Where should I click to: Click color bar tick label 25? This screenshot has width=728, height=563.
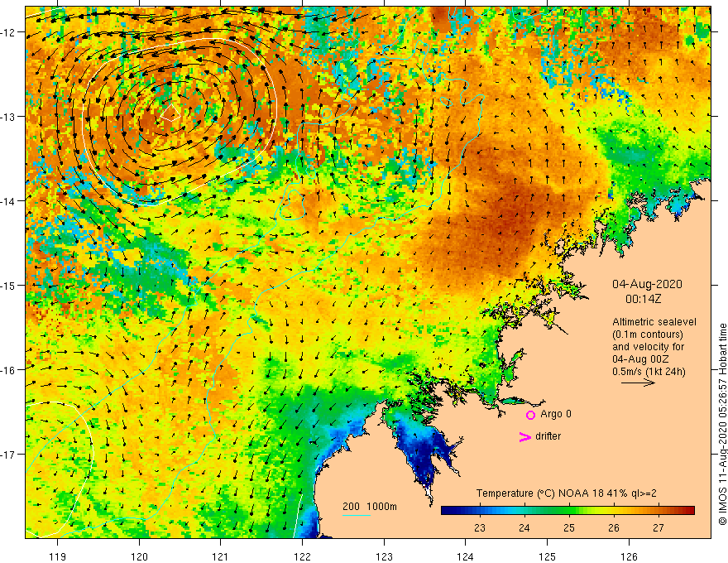click(569, 528)
